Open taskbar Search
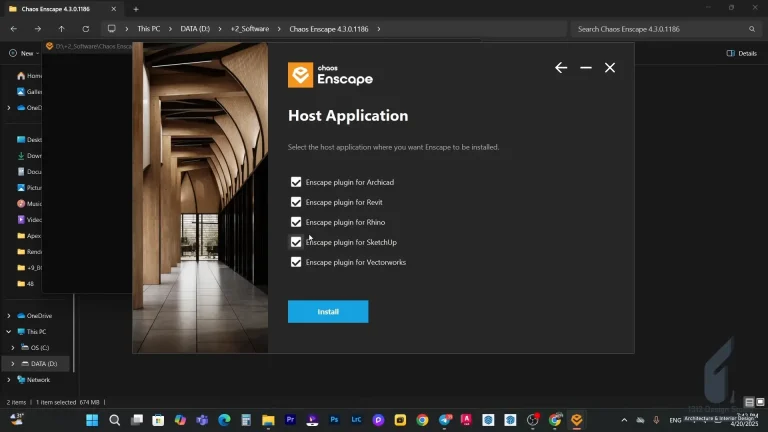The image size is (768, 432). [x=115, y=420]
